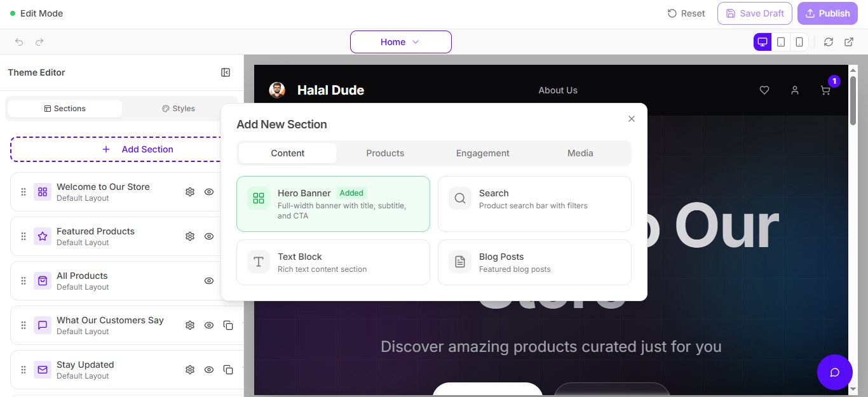Image resolution: width=868 pixels, height=397 pixels.
Task: Duplicate the Stay Updated section
Action: point(228,369)
